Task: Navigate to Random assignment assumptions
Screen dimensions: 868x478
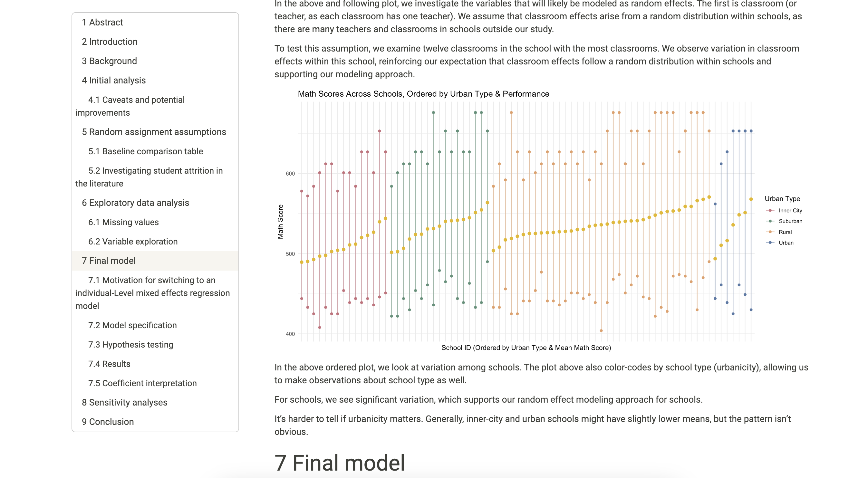Action: (x=154, y=132)
